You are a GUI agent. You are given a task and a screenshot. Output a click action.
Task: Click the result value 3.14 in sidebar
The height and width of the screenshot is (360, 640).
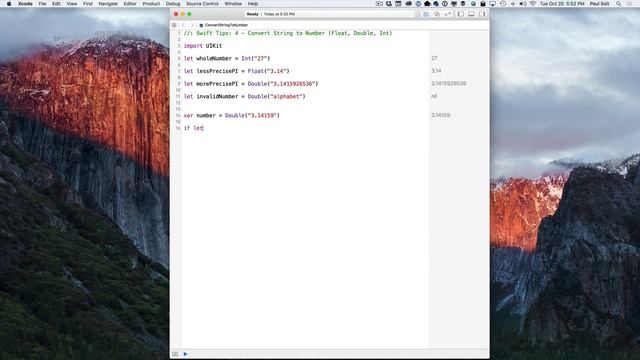click(436, 71)
